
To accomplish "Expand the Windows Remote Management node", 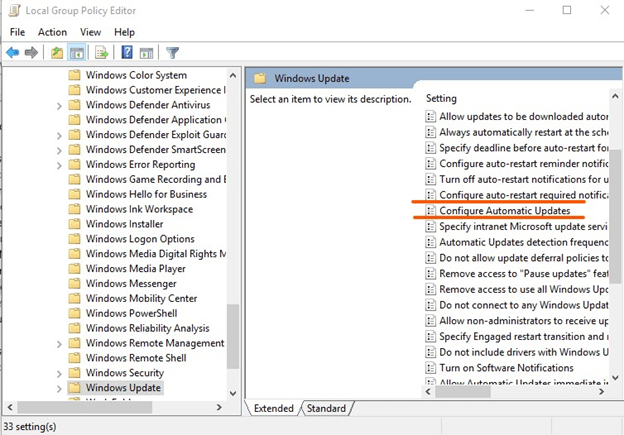I will tap(59, 344).
